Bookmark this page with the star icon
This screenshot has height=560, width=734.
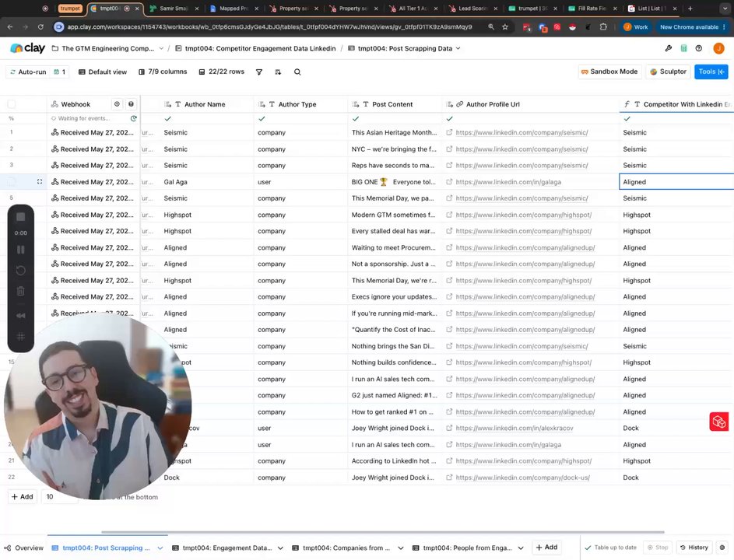point(505,27)
